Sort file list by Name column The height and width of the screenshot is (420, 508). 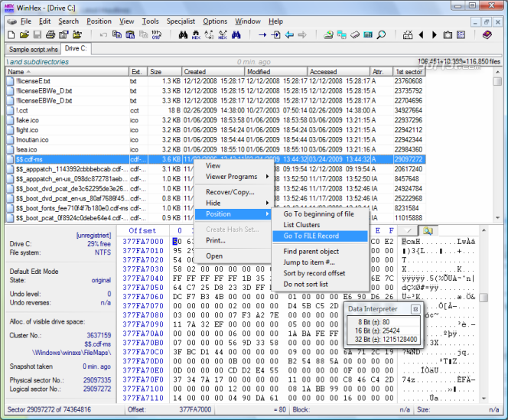(x=67, y=72)
